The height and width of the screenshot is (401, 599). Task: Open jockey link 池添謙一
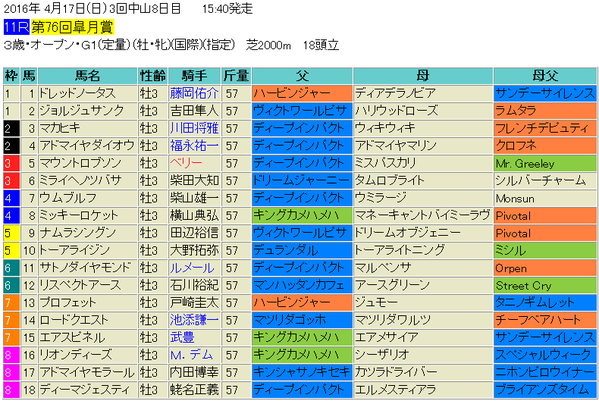pos(194,320)
